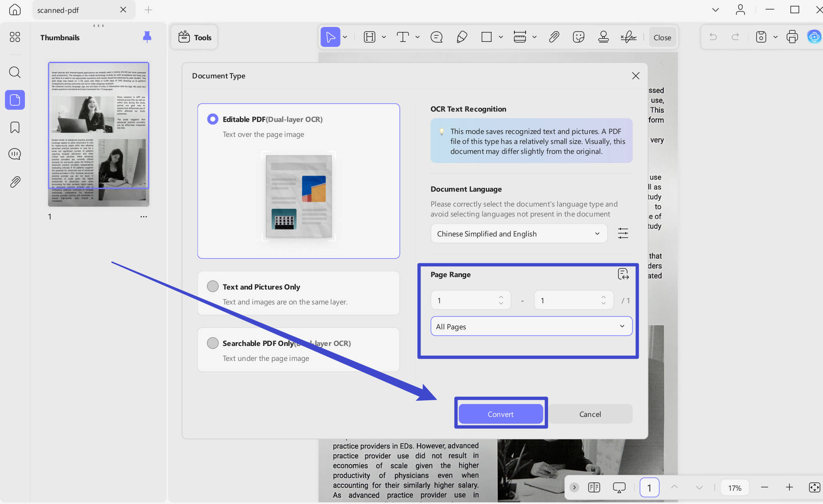823x504 pixels.
Task: Open the All Pages range dropdown
Action: 531,326
